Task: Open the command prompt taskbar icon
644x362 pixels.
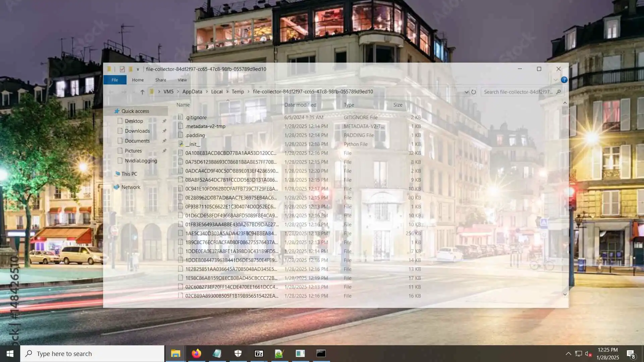Action: [x=321, y=354]
